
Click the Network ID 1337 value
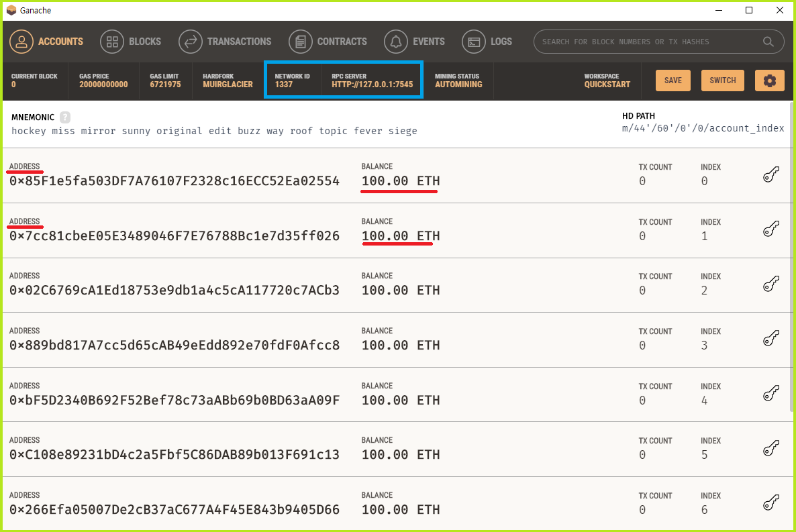click(x=284, y=85)
